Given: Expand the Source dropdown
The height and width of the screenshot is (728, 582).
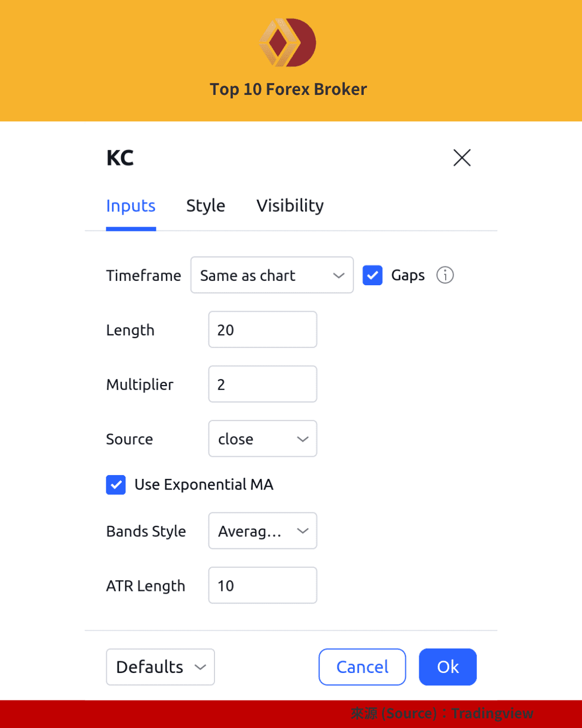Looking at the screenshot, I should click(262, 439).
